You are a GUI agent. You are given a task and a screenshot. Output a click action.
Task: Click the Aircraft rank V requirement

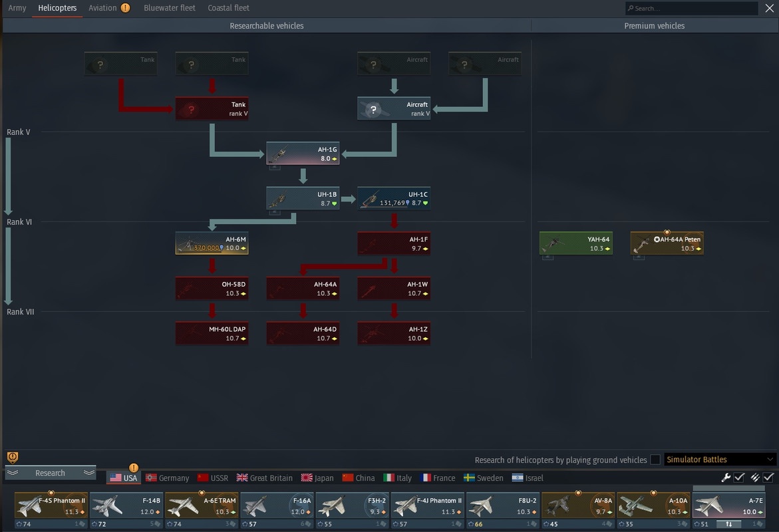point(394,108)
